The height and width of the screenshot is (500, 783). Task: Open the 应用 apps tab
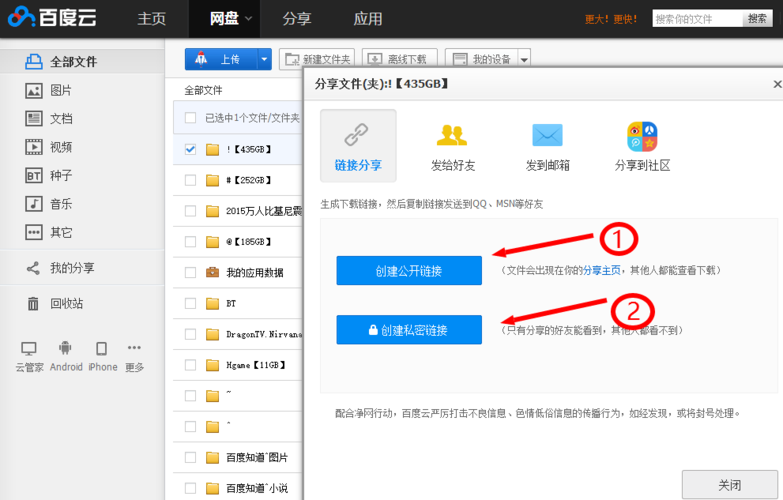[x=368, y=18]
